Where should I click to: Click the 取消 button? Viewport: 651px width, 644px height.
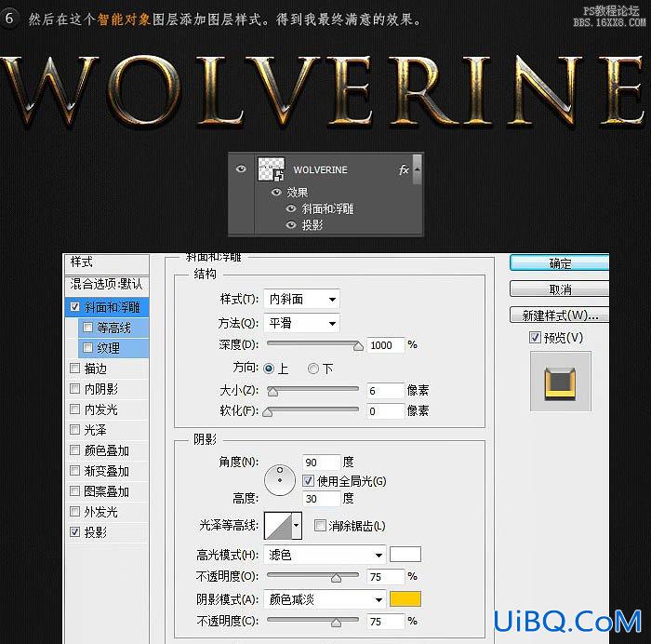point(559,288)
